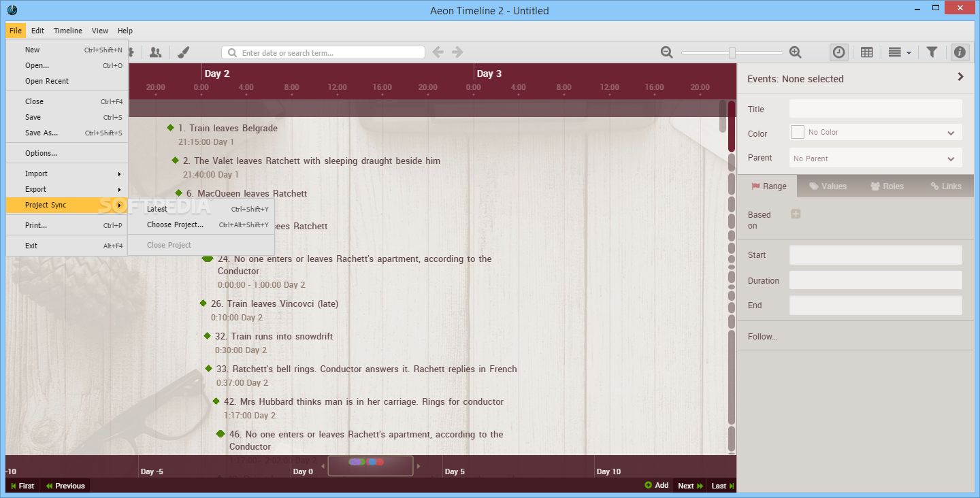This screenshot has width=980, height=498.
Task: Click right arrow of overview navigator
Action: coord(419,467)
